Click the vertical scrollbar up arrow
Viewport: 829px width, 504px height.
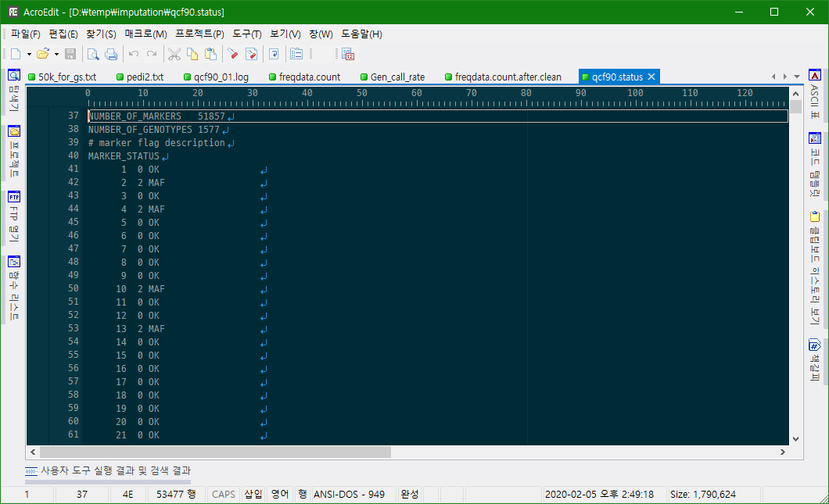[795, 94]
